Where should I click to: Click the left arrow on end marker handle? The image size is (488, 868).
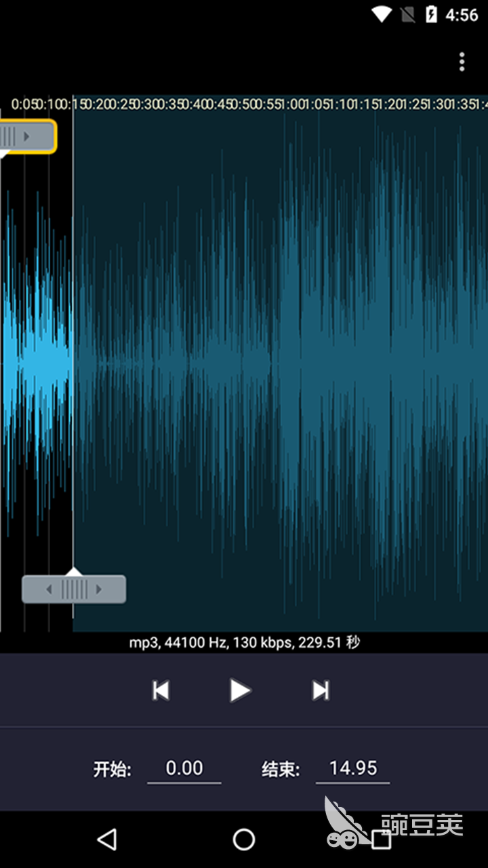(x=49, y=589)
